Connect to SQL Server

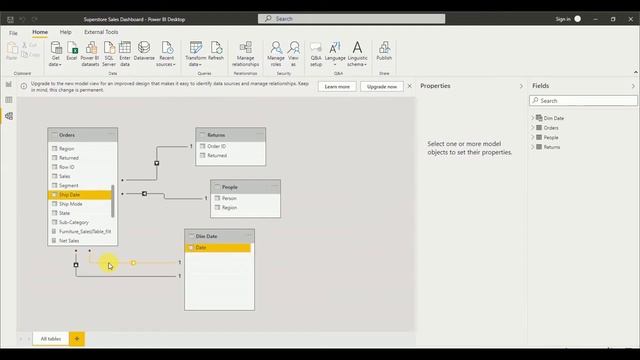(x=109, y=53)
